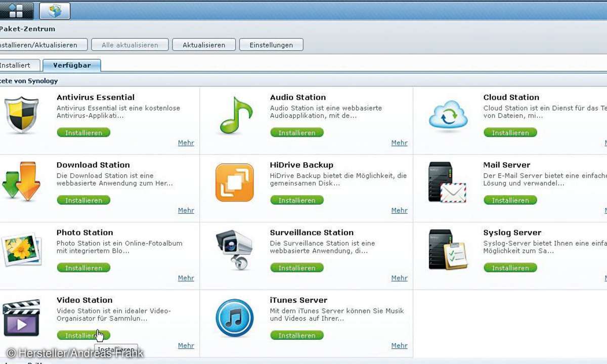
Task: Click the HiDrive Backup title text
Action: click(x=301, y=165)
